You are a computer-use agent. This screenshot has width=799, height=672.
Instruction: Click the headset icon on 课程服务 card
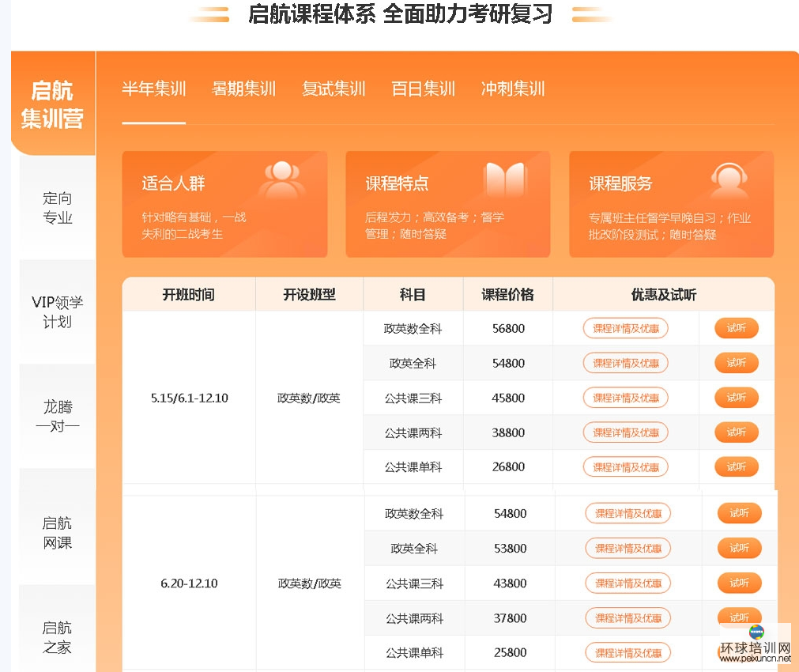coord(729,180)
